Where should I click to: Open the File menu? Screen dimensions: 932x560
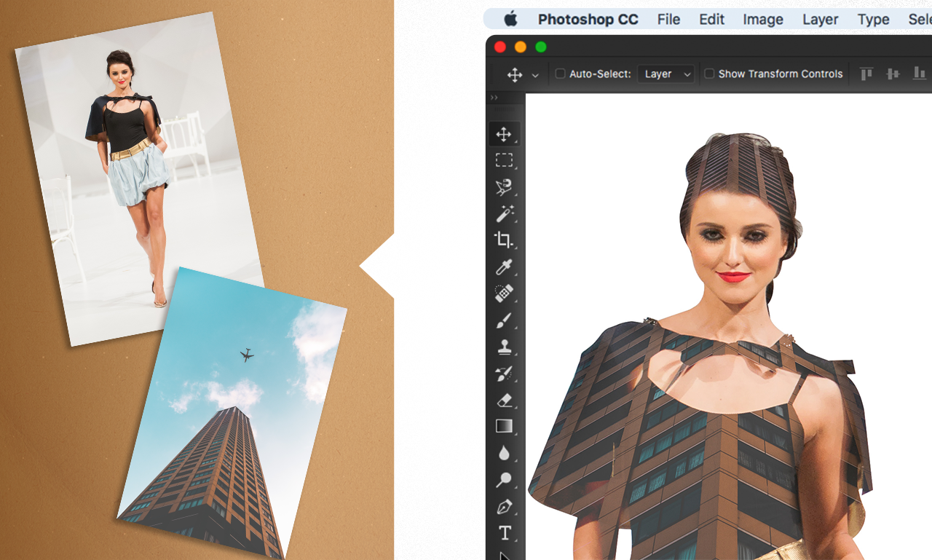[x=668, y=20]
